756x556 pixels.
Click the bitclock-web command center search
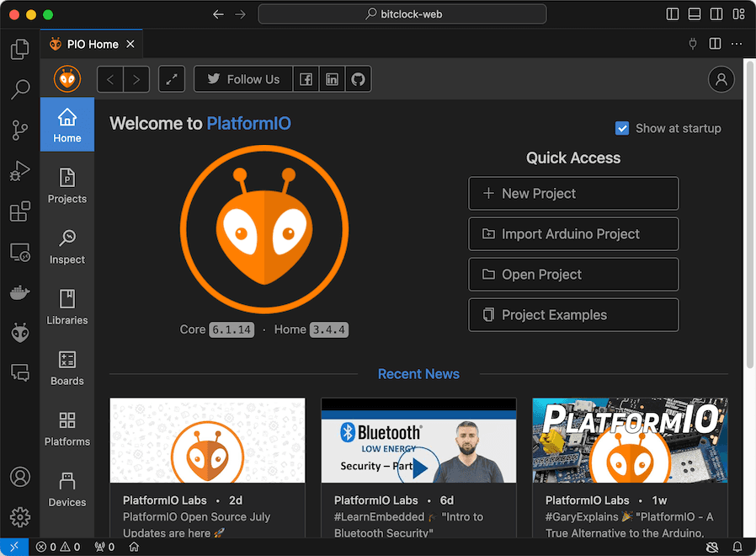tap(402, 14)
